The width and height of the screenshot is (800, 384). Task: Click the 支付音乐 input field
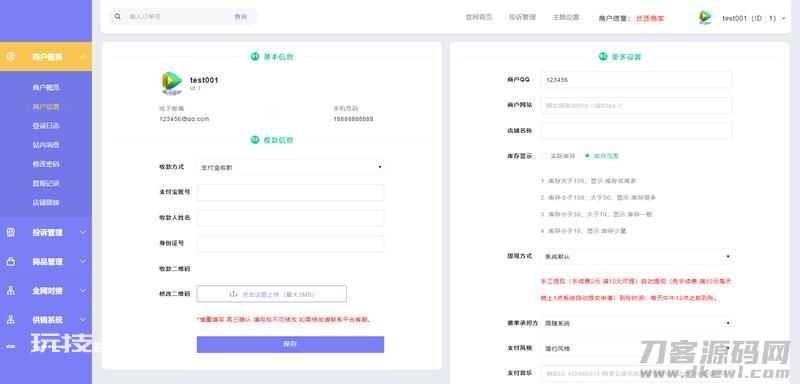tap(636, 373)
